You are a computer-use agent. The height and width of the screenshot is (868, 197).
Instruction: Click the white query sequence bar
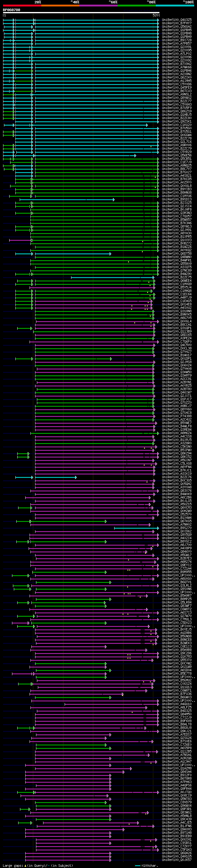pos(81,13)
